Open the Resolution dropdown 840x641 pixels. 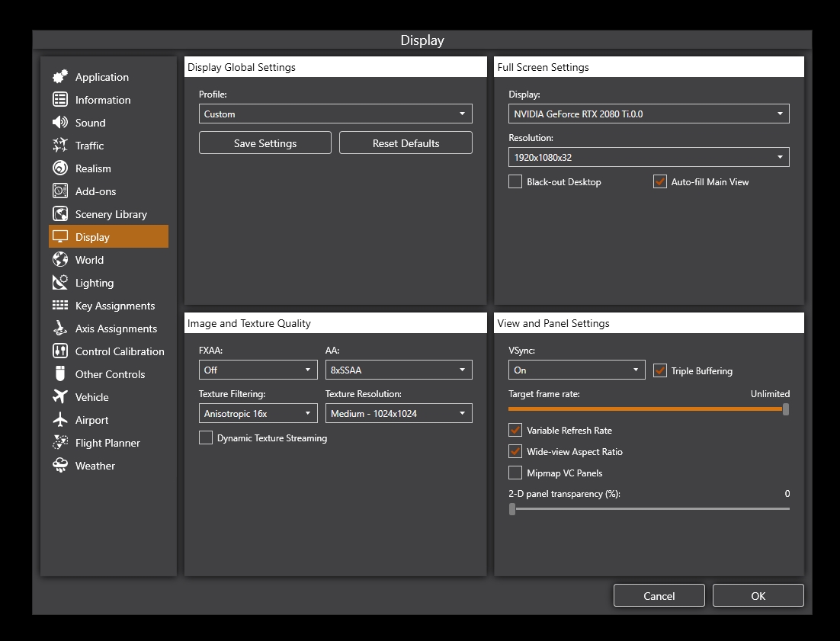click(x=649, y=157)
